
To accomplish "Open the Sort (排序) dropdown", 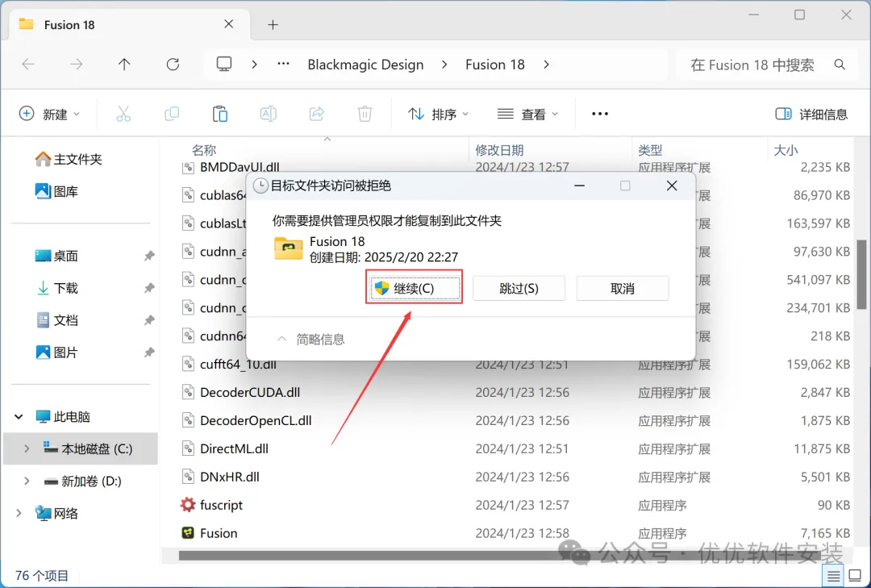I will coord(438,114).
